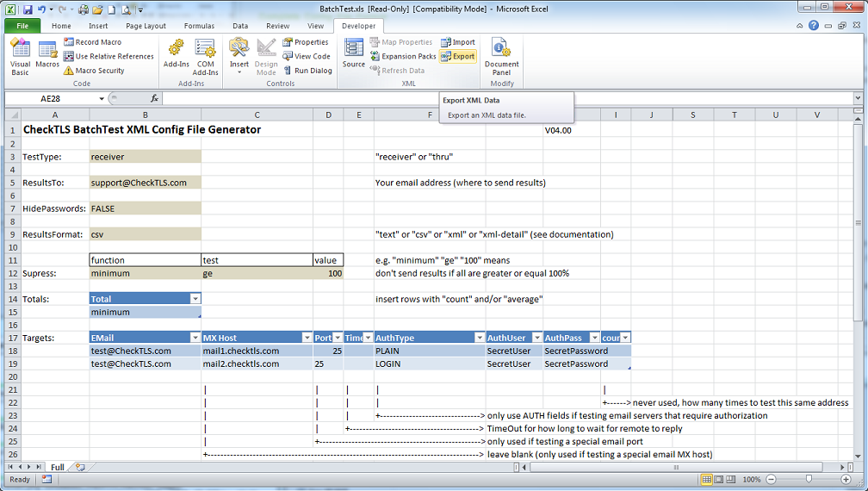Open the Document Panel
Viewport: 868px width, 491px height.
coord(501,57)
